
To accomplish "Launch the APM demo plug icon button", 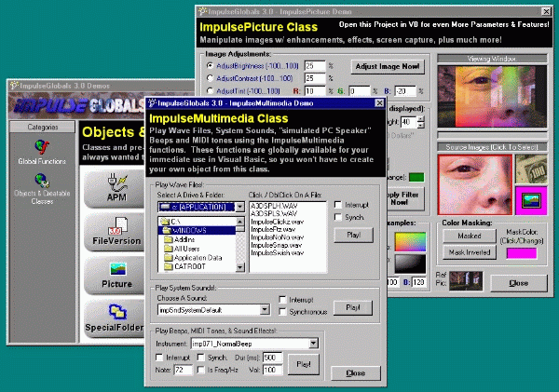I will [x=115, y=189].
